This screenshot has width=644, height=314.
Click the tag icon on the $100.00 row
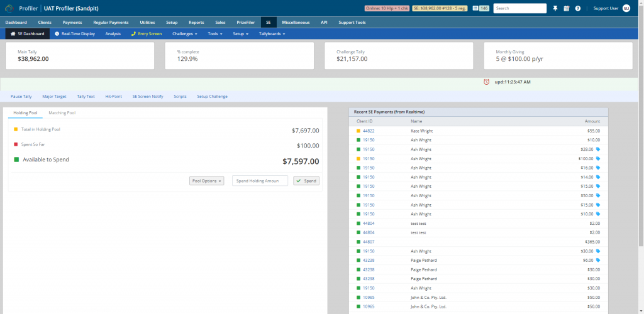click(x=598, y=159)
